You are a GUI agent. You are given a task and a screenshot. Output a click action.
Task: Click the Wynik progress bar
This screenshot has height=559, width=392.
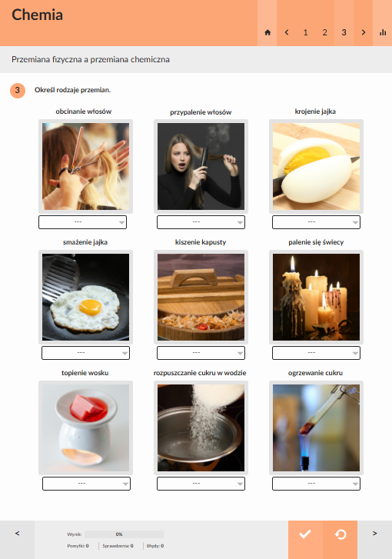coord(124,534)
